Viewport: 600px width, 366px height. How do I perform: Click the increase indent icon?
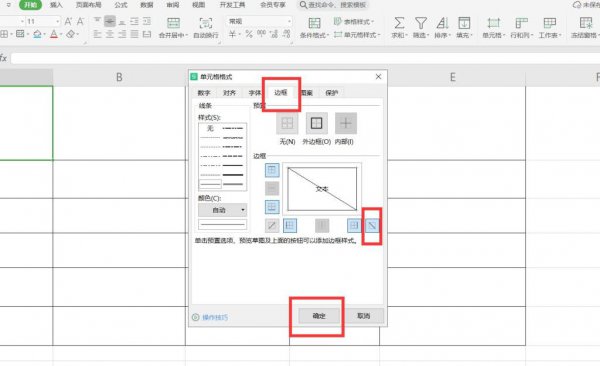pos(147,21)
